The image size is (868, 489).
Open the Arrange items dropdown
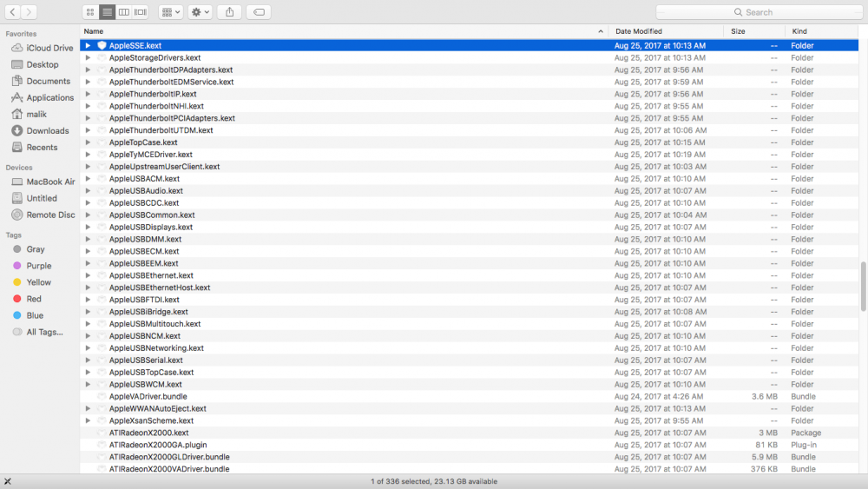[170, 12]
